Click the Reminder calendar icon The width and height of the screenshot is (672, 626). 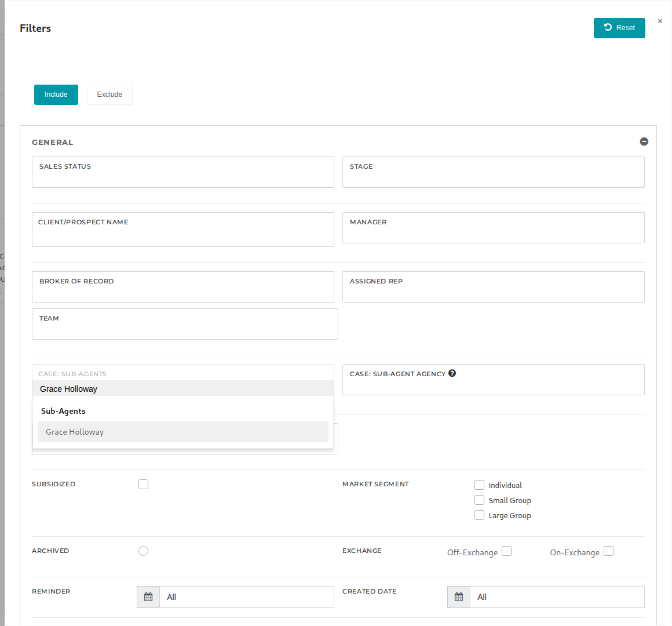148,597
